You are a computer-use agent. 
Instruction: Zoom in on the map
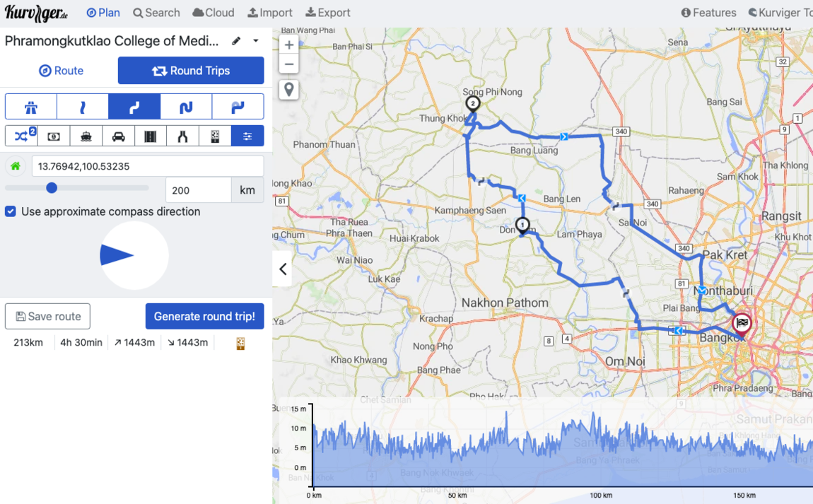(288, 45)
